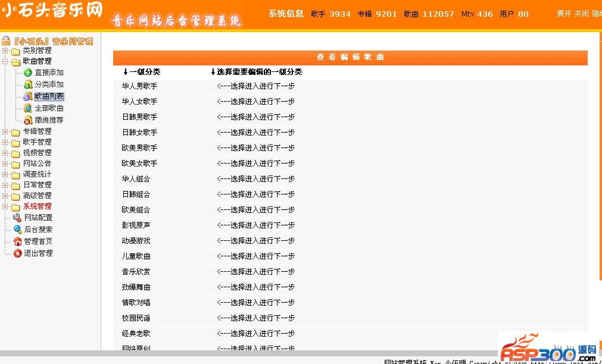Expand the 日常管理 tree node
The image size is (602, 364).
pyautogui.click(x=5, y=185)
